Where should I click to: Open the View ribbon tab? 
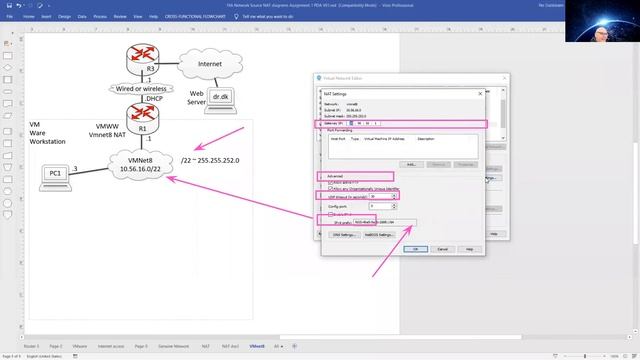tap(138, 17)
